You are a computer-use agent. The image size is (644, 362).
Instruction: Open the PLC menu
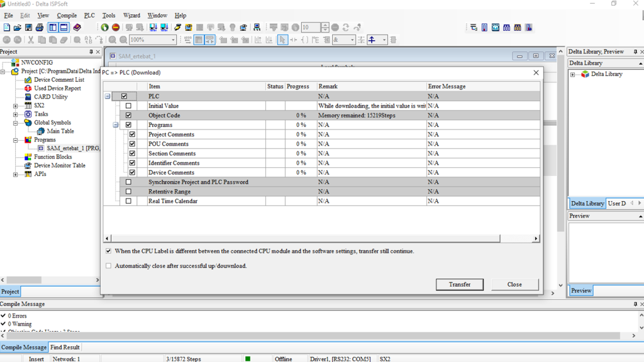(89, 16)
